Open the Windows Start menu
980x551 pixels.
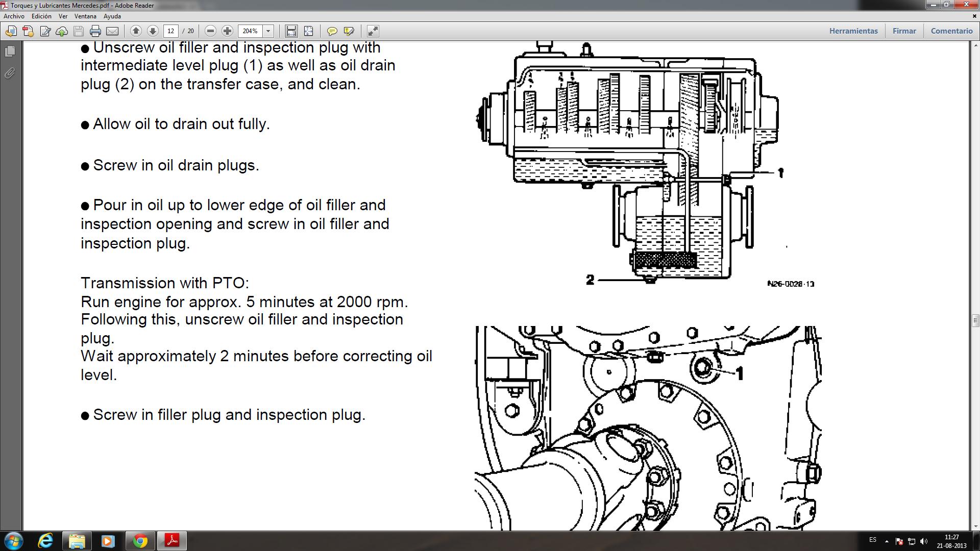[14, 541]
